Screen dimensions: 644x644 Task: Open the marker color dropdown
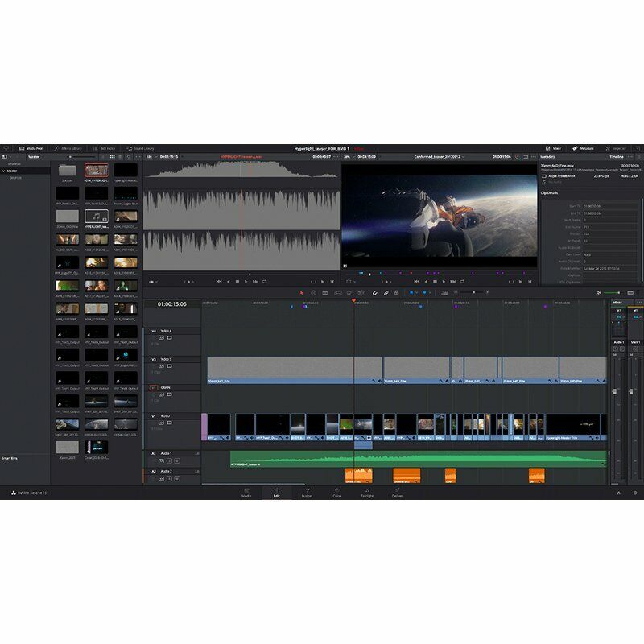[x=430, y=294]
